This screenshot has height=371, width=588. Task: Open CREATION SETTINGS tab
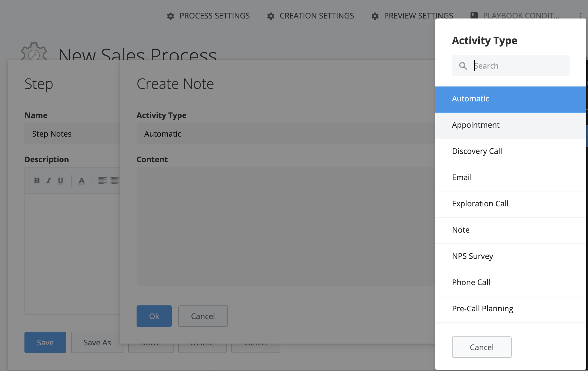[x=310, y=16]
